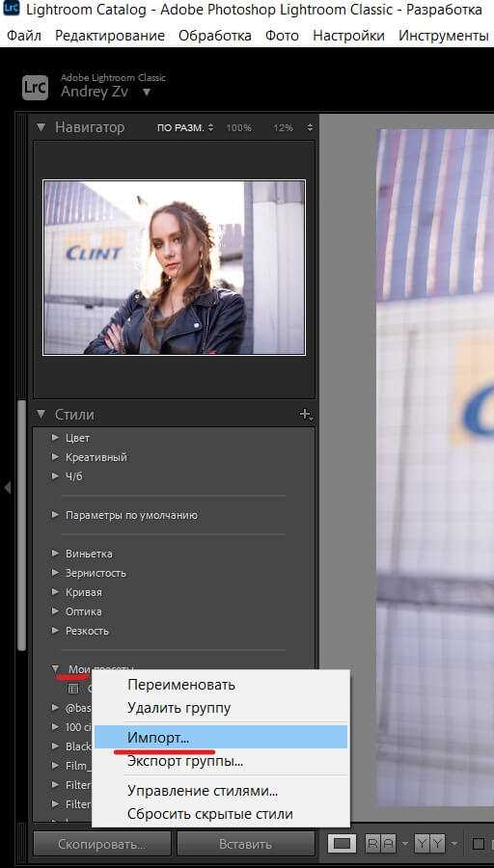Expand the Кривая style group

[x=55, y=592]
